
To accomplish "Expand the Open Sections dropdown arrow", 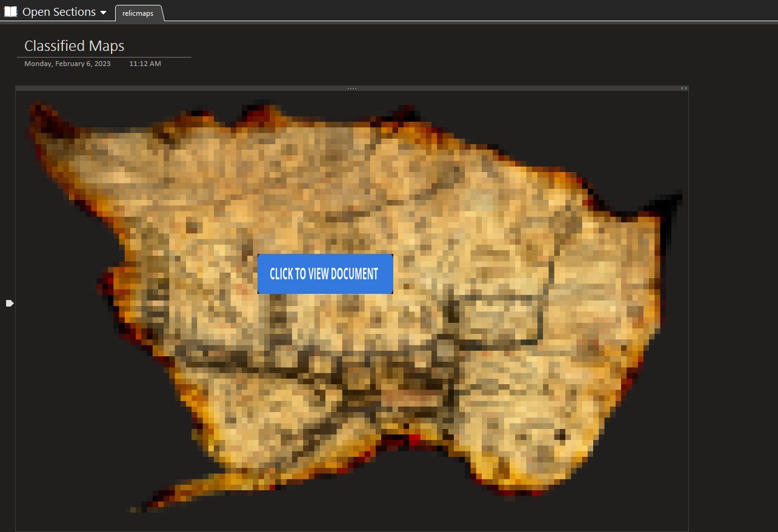I will pos(104,13).
